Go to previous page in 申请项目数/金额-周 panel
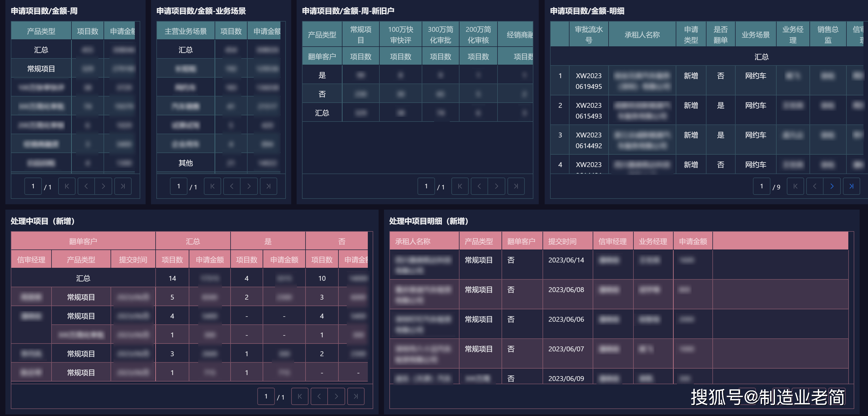This screenshot has width=868, height=416. point(86,186)
